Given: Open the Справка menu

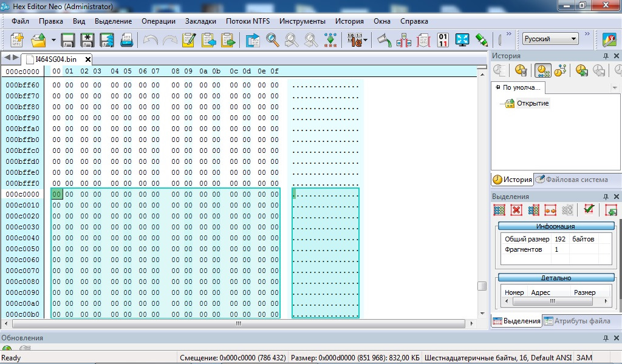Looking at the screenshot, I should (x=414, y=21).
